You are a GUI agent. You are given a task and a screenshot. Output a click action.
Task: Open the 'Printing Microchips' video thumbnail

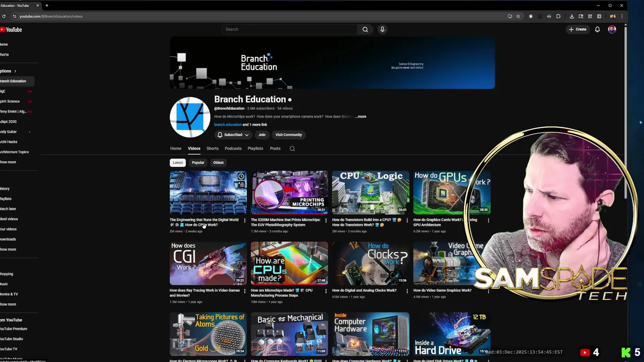[x=289, y=193]
